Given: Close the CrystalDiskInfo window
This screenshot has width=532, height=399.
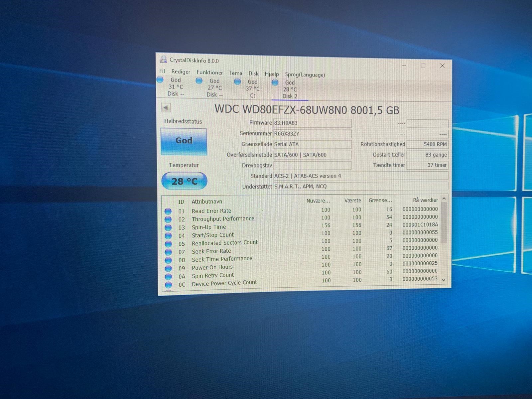Looking at the screenshot, I should tap(442, 66).
